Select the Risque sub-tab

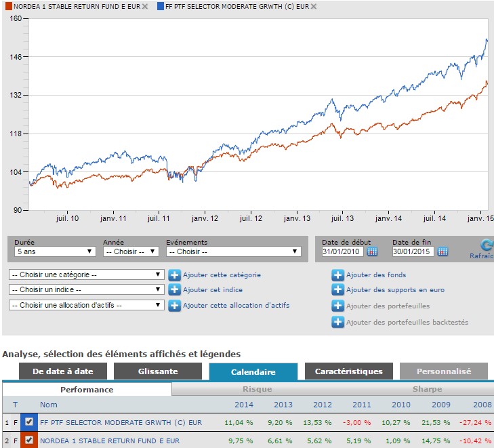(x=257, y=389)
